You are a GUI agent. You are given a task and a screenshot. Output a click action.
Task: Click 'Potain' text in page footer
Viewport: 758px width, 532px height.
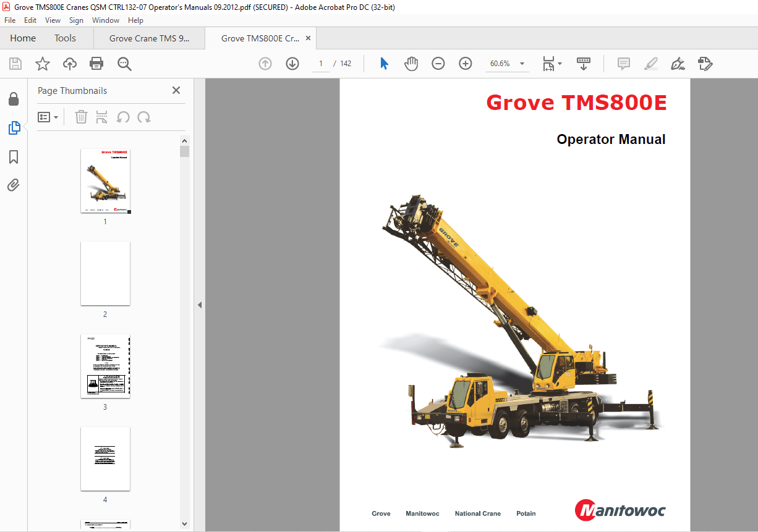point(526,513)
